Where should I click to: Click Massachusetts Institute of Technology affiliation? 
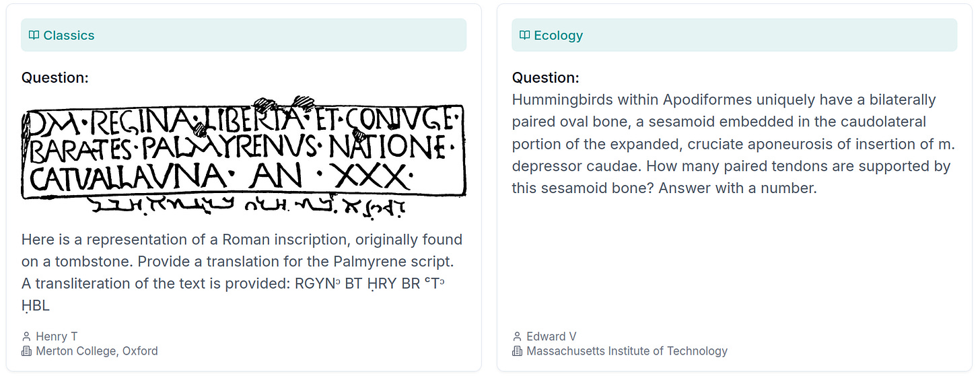(x=627, y=351)
